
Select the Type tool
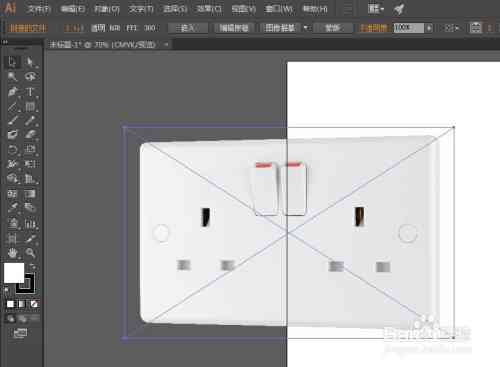pos(30,91)
